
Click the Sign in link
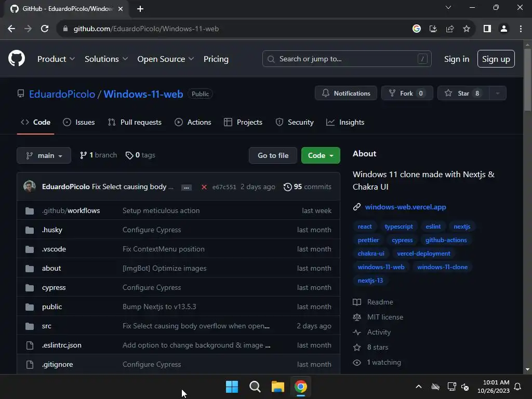[x=457, y=59]
